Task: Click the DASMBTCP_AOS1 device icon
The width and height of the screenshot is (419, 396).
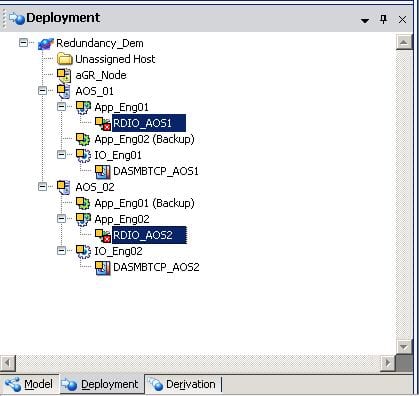Action: pos(103,171)
